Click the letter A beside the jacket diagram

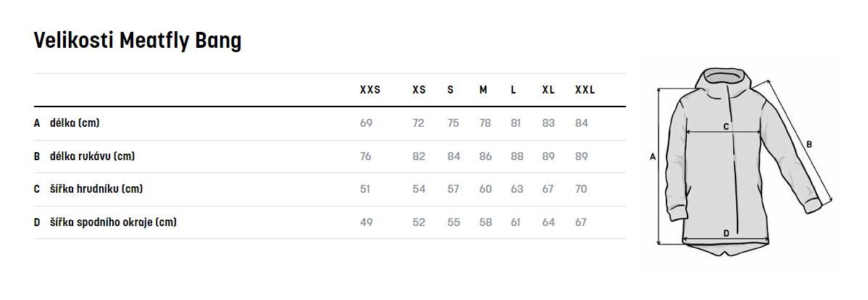click(x=653, y=157)
